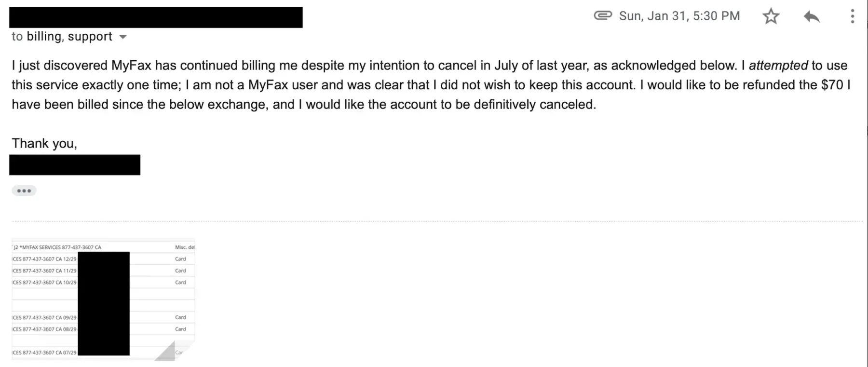The height and width of the screenshot is (367, 868).
Task: Click the "J2 *MYFAX SERVICES" header line
Action: [x=58, y=247]
